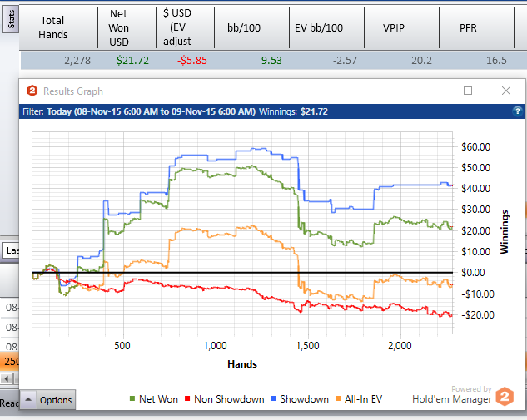Select the -2.57 EV bb/100 cell
Screen dimensions: 527x420
[345, 61]
